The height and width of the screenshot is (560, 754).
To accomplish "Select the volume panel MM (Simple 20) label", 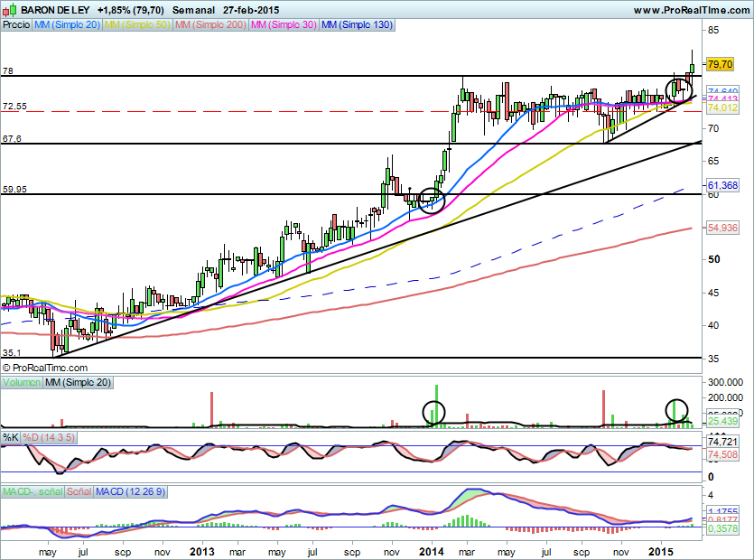I will [x=78, y=383].
